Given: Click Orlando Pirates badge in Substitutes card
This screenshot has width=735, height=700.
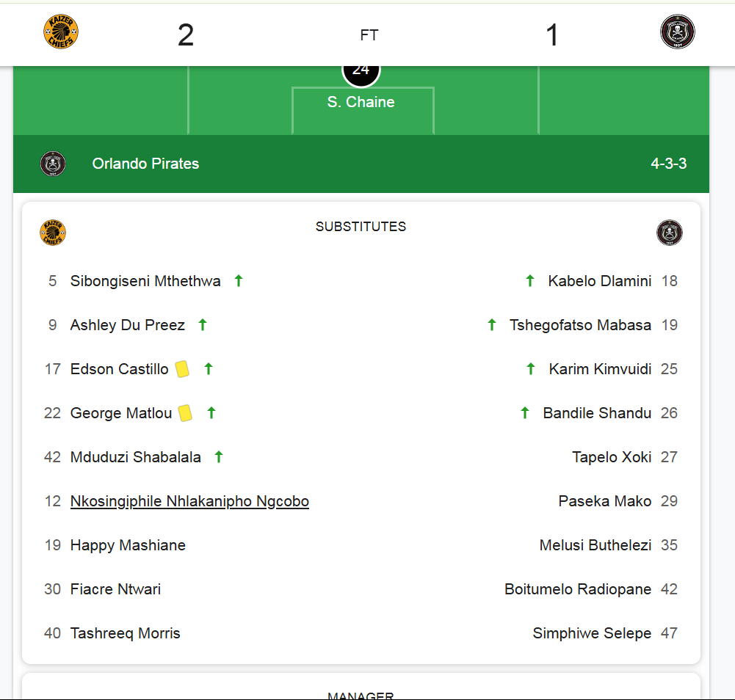Looking at the screenshot, I should pyautogui.click(x=670, y=233).
